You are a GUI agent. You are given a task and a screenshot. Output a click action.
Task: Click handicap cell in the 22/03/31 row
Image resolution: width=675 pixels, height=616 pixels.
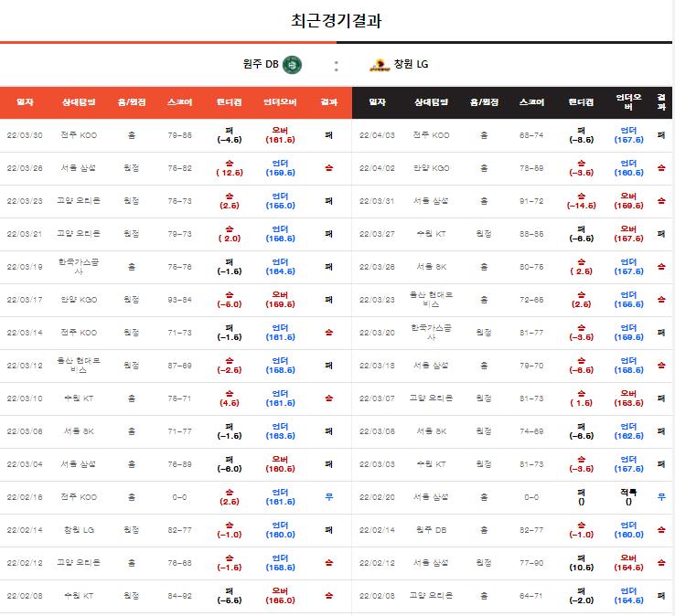581,201
